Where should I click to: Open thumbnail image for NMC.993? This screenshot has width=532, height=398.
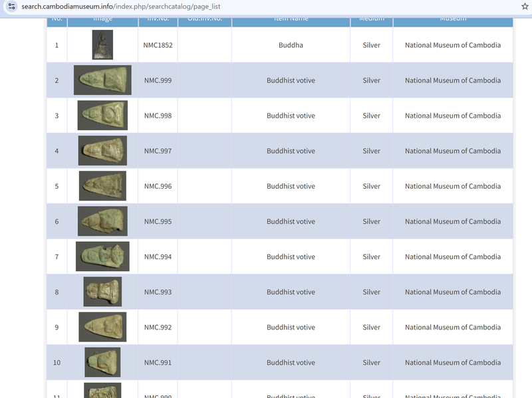point(102,292)
